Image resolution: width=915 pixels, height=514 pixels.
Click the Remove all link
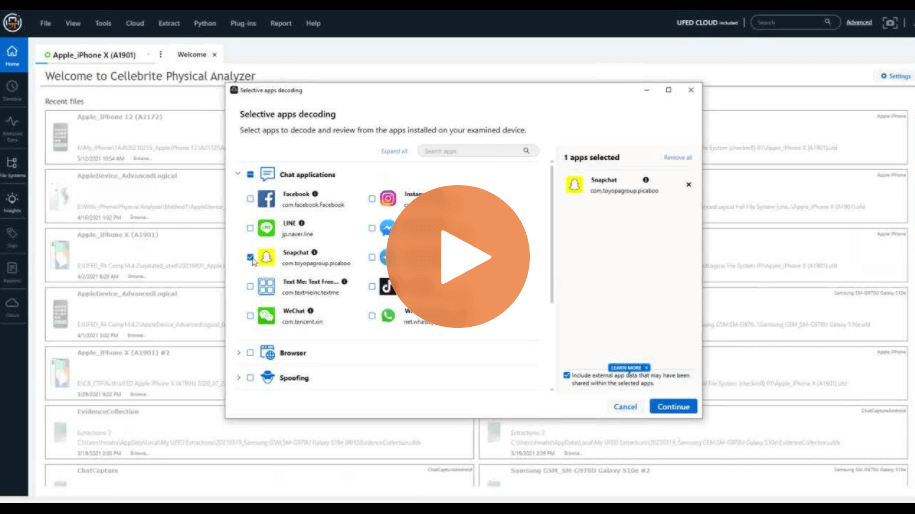(x=677, y=158)
